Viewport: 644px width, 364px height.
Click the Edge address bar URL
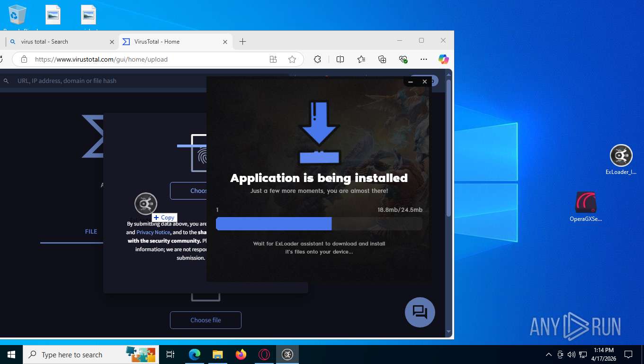coord(101,59)
